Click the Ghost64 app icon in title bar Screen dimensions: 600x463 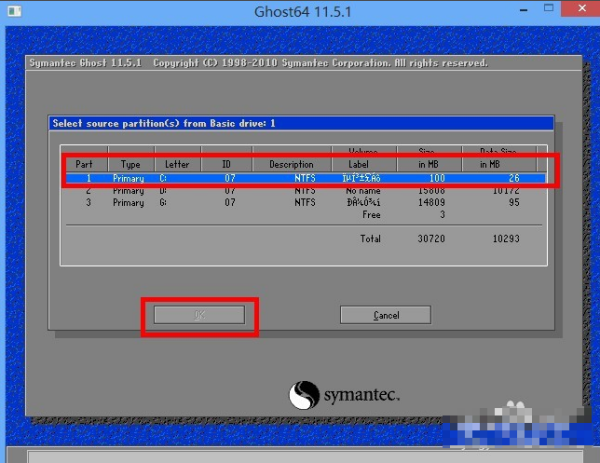[x=13, y=13]
